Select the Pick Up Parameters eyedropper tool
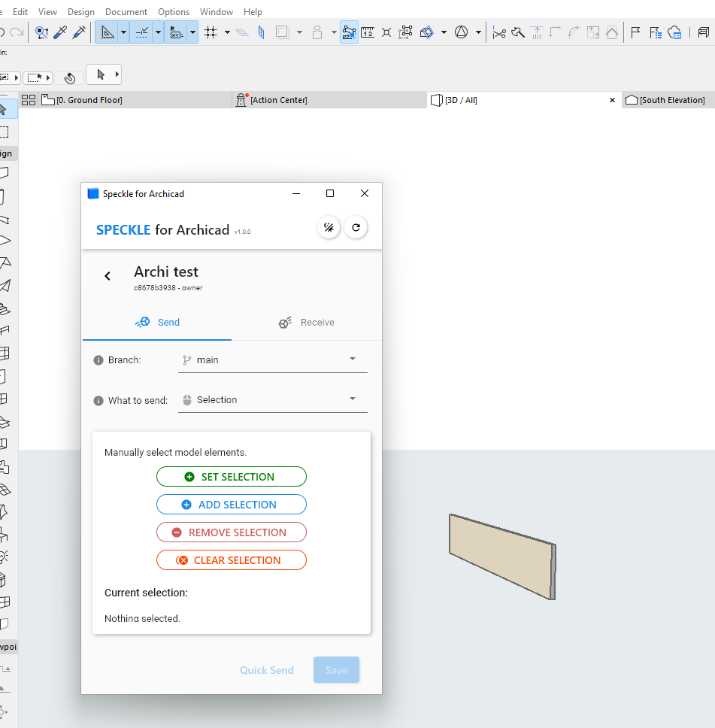This screenshot has width=715, height=728. [x=60, y=33]
